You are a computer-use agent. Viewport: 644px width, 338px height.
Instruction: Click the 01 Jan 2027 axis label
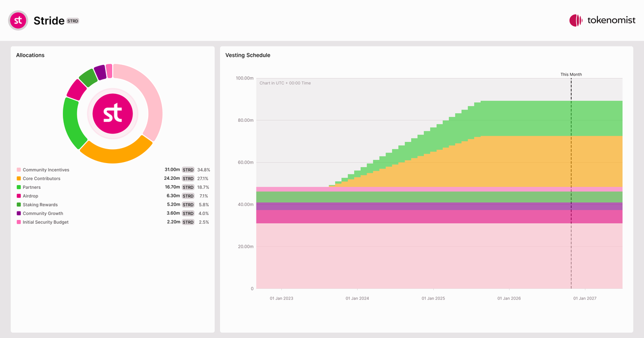584,298
